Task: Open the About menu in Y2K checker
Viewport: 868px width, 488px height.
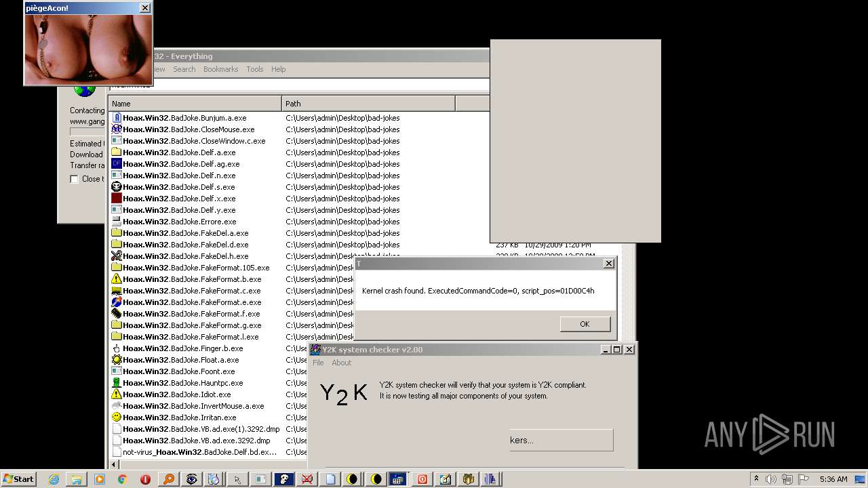Action: [x=341, y=363]
